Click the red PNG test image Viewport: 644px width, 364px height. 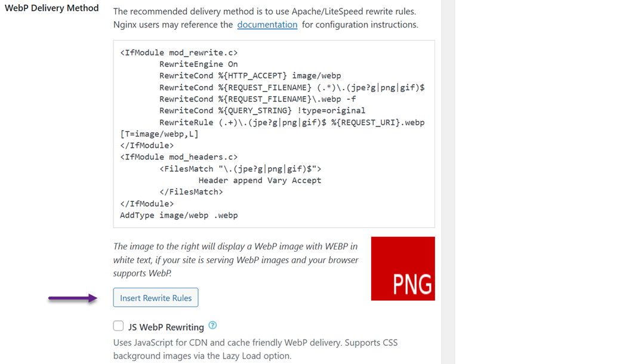(403, 269)
